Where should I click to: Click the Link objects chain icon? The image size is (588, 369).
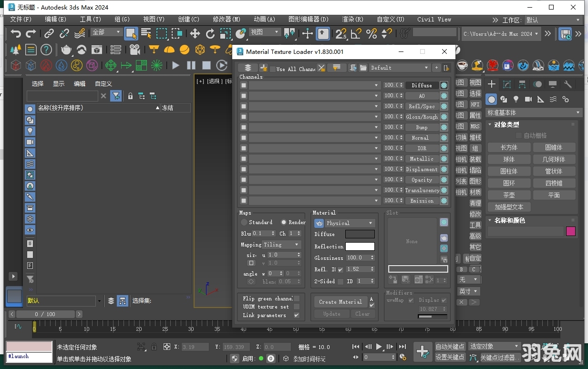point(49,33)
